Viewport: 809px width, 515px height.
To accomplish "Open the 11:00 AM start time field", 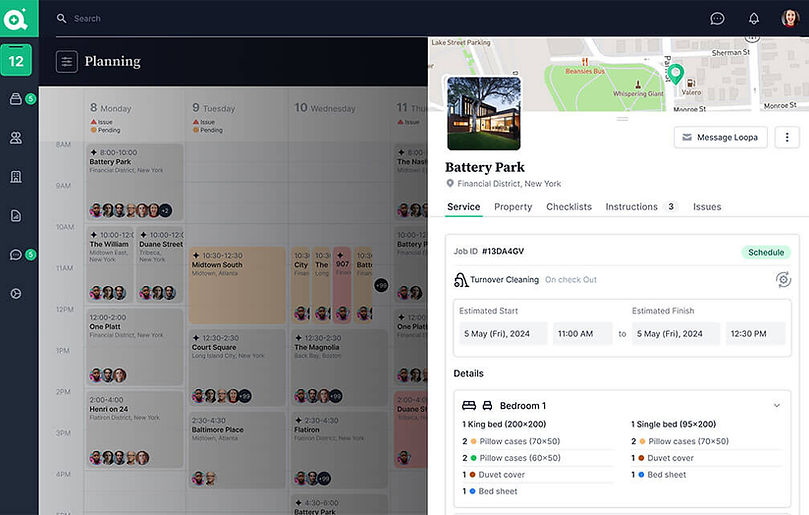I will 583,334.
